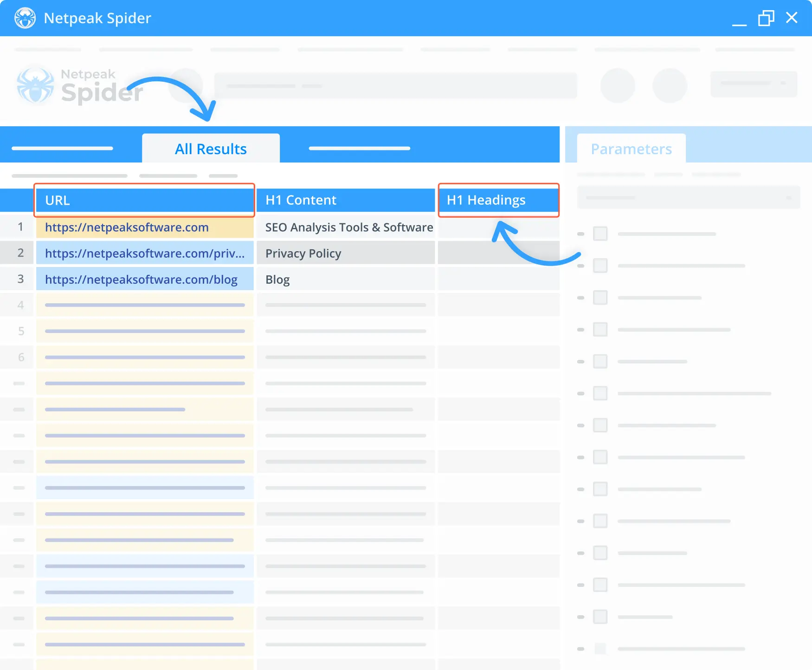
Task: Restore down the Netpeak Spider window
Action: pyautogui.click(x=766, y=18)
